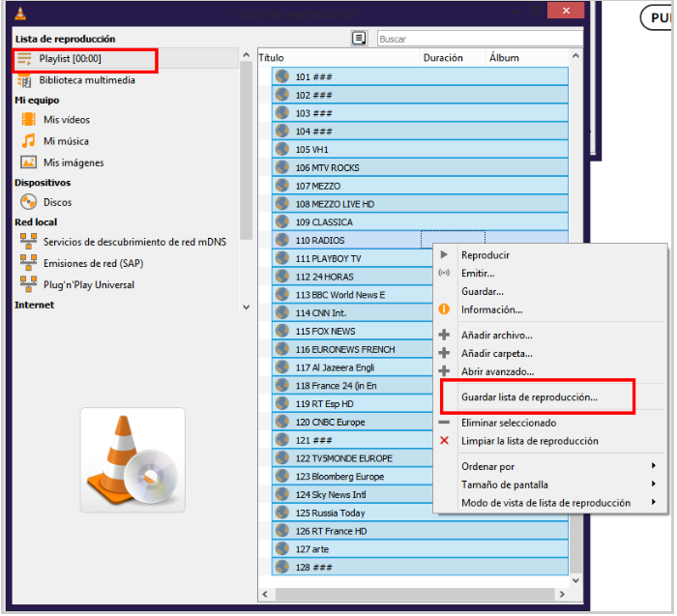Image resolution: width=677 pixels, height=616 pixels.
Task: Choose Limpiar la lista de reproducción
Action: pos(550,441)
